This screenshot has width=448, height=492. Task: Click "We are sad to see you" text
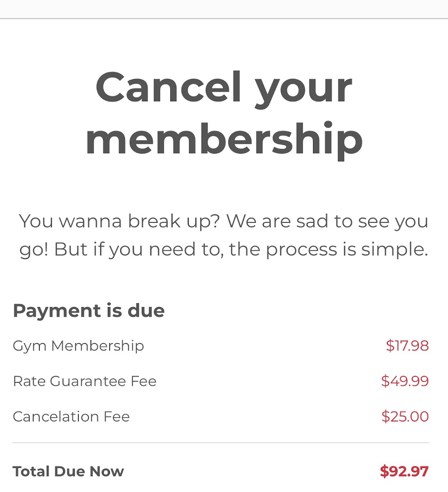tap(327, 221)
